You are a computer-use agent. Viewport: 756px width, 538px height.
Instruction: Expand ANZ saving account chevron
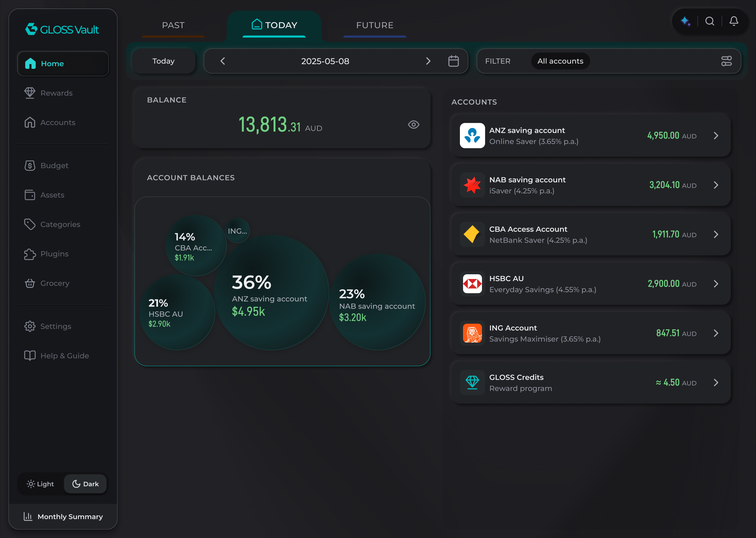[716, 136]
